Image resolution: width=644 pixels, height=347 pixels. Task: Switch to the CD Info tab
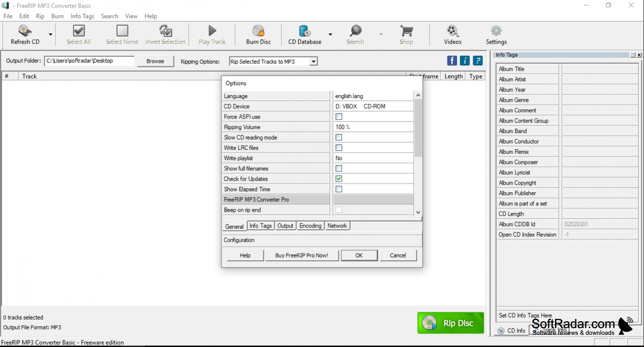point(512,330)
